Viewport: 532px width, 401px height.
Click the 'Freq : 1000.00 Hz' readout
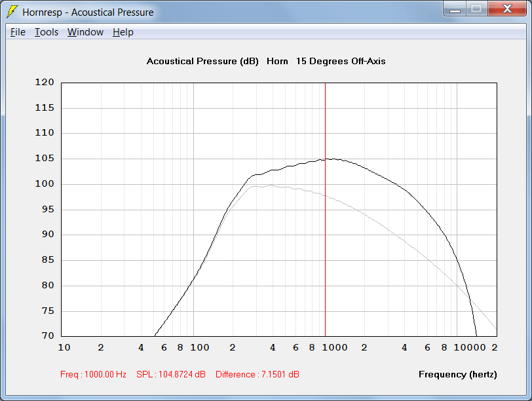point(93,374)
